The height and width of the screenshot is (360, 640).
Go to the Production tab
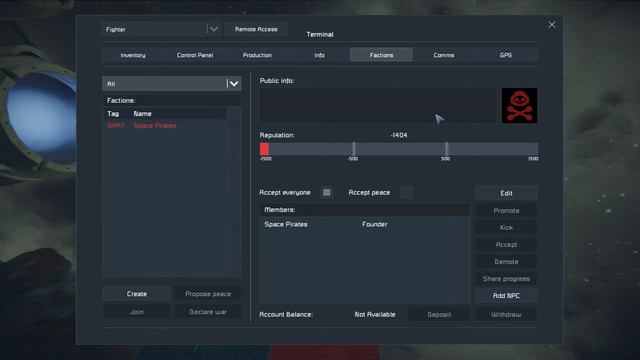(x=257, y=55)
